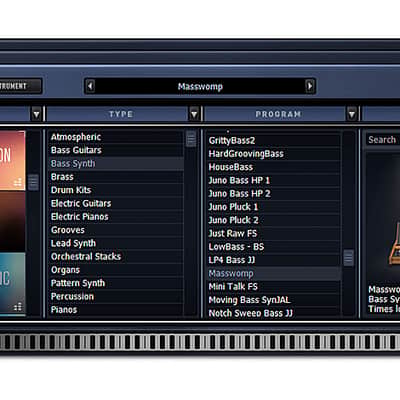Select the Percussion type

pos(116,297)
